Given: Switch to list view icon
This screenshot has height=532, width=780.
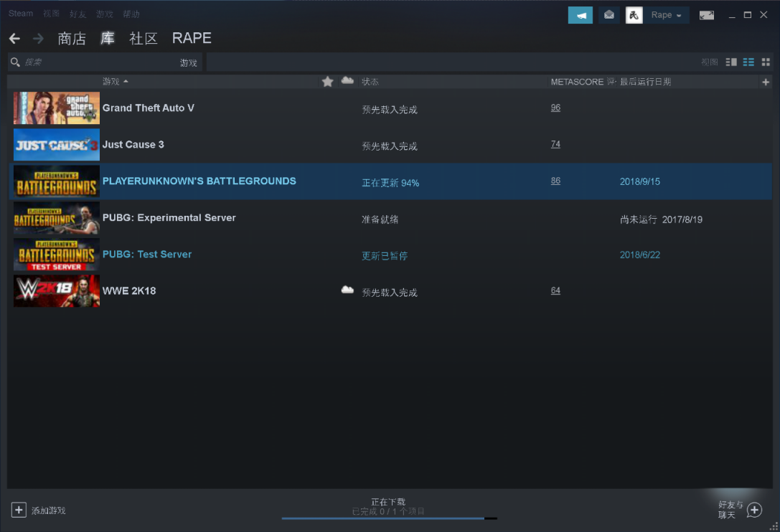Looking at the screenshot, I should [x=748, y=62].
